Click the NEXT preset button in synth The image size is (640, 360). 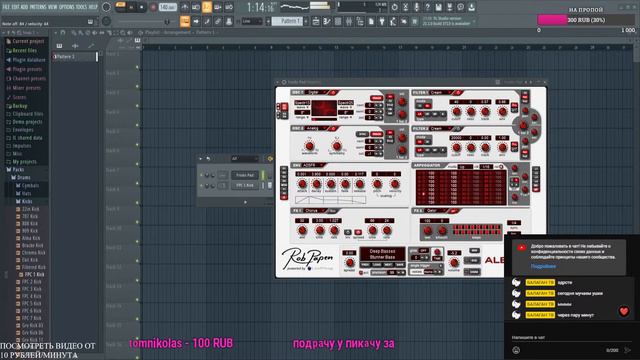(388, 265)
